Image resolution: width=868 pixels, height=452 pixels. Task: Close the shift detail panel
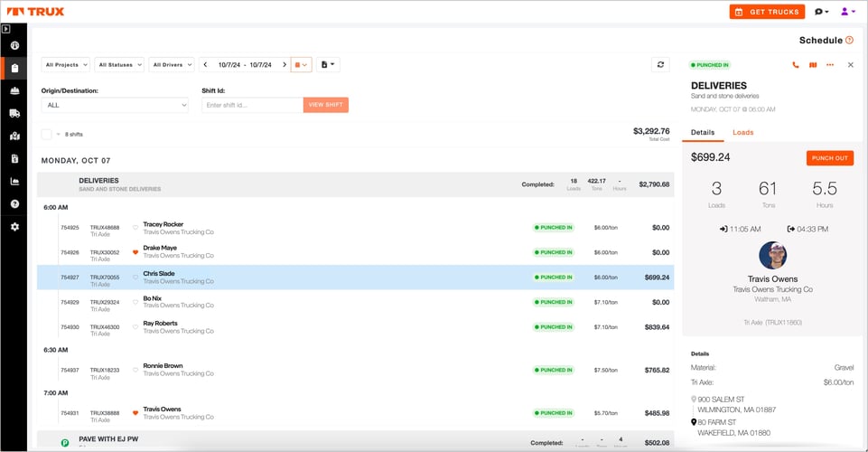pyautogui.click(x=850, y=65)
